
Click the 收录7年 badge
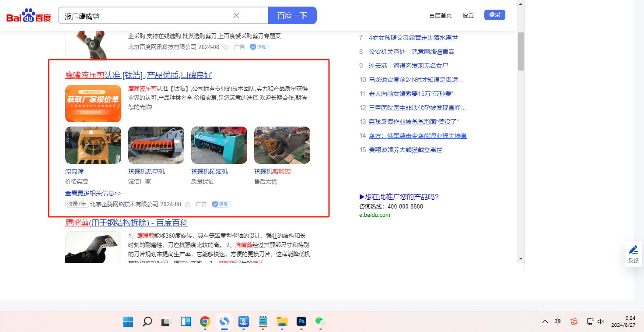click(x=77, y=204)
